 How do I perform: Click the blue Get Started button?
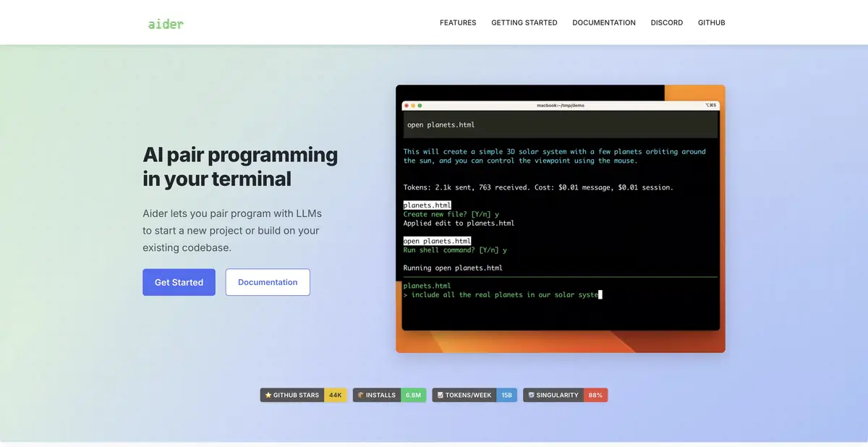179,282
